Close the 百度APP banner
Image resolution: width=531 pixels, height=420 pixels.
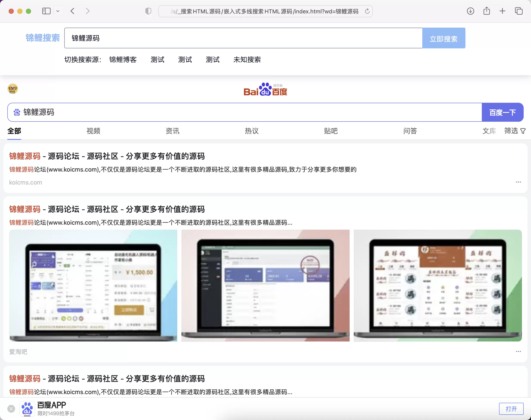click(x=11, y=409)
